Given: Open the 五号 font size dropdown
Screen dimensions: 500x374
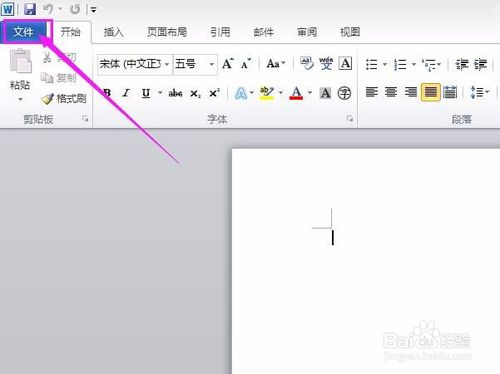Looking at the screenshot, I should click(x=212, y=64).
